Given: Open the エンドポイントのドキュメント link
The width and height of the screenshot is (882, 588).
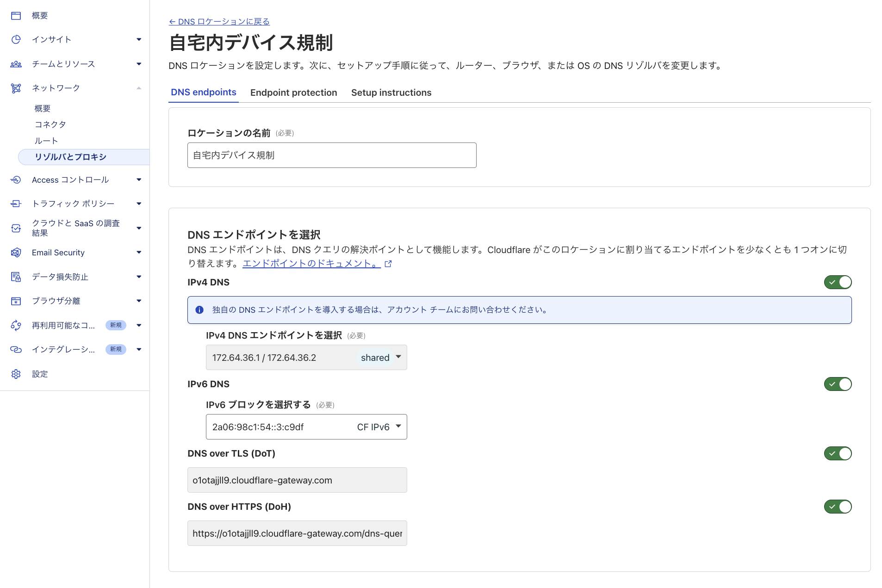Looking at the screenshot, I should point(311,263).
